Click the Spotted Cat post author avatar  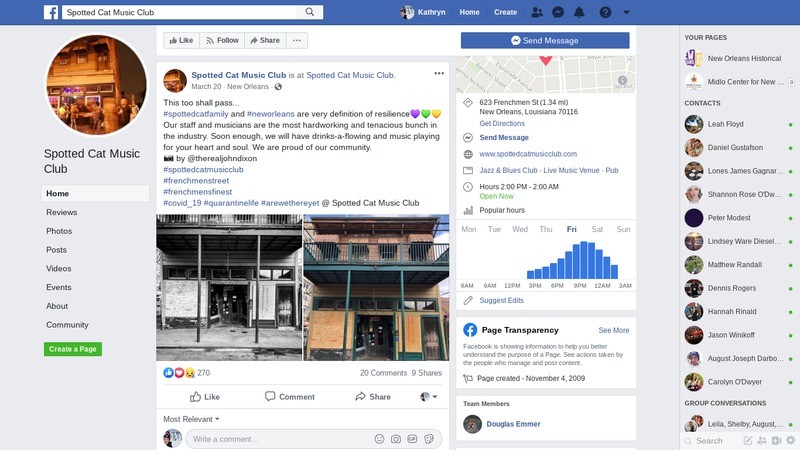[x=174, y=81]
